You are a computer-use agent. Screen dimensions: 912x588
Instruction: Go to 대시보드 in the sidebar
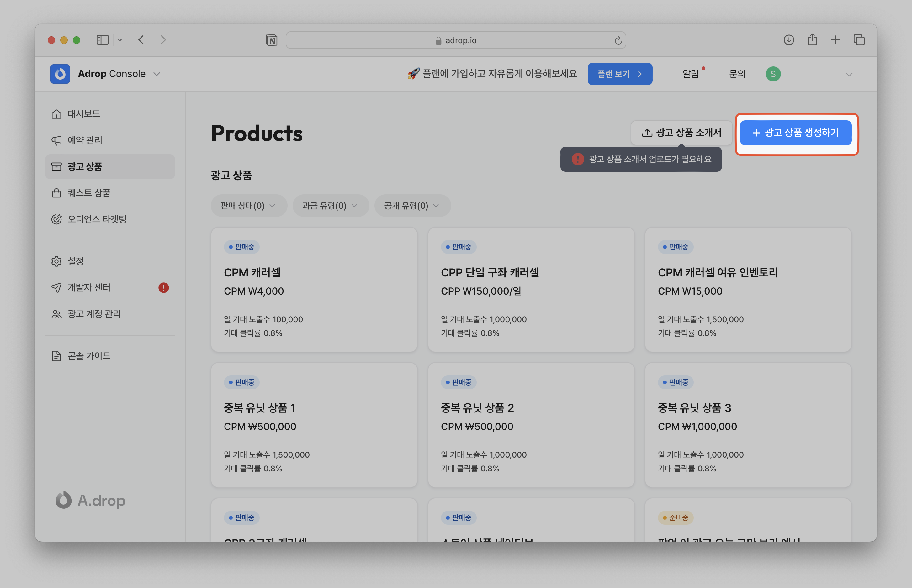pos(84,114)
